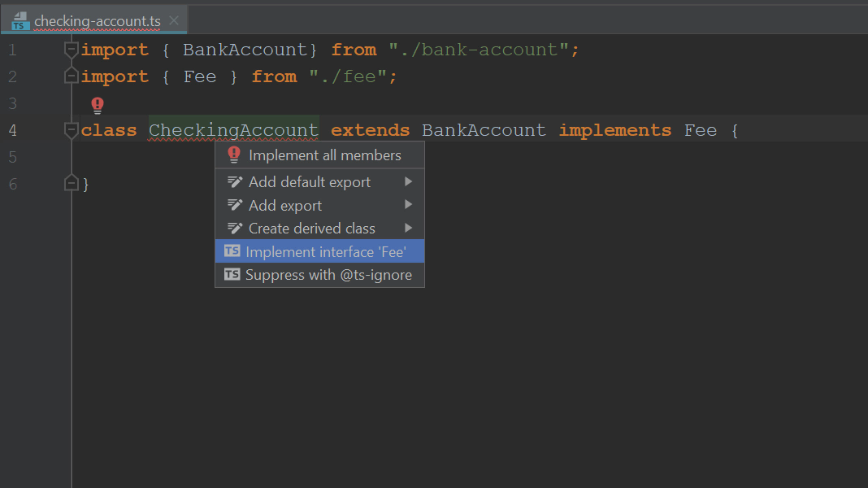Close the checking-account.ts tab
The width and height of the screenshot is (868, 488).
tap(174, 20)
